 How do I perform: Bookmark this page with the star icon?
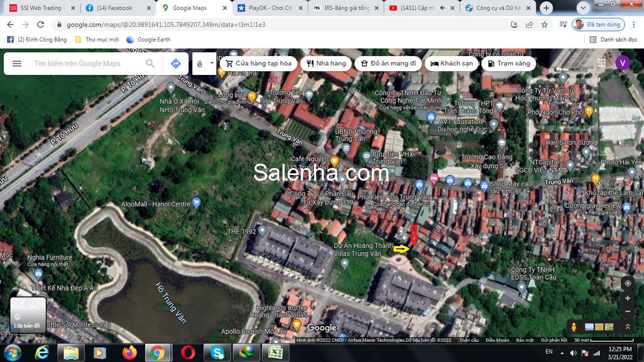544,25
